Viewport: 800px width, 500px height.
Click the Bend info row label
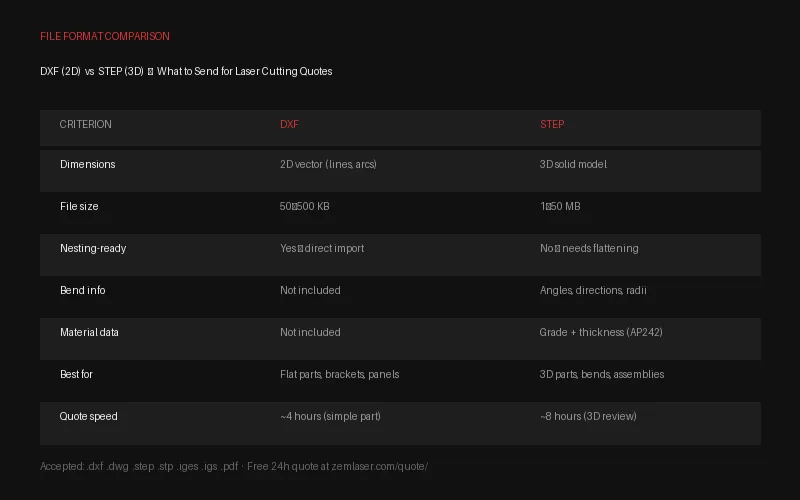(x=83, y=290)
